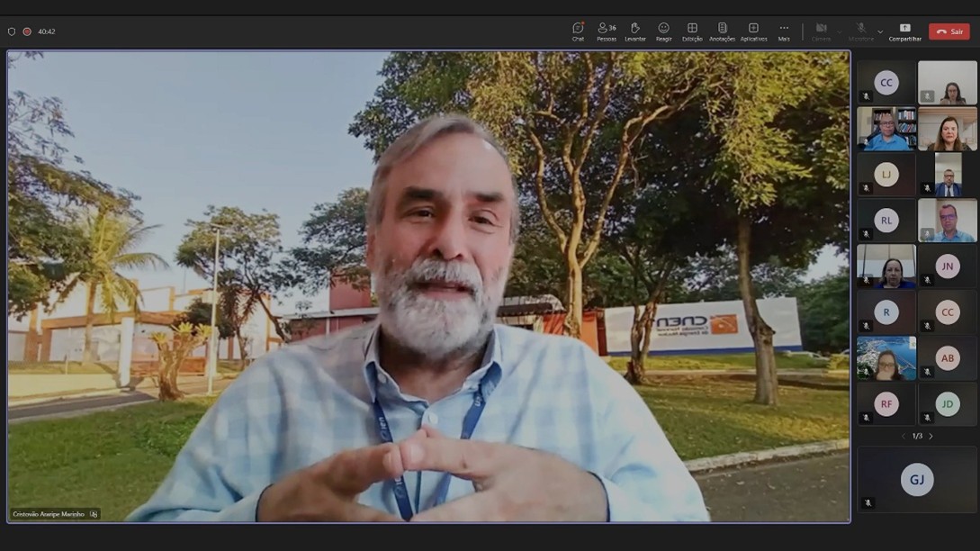
Task: Open the Anotações notes panel
Action: pyautogui.click(x=722, y=31)
